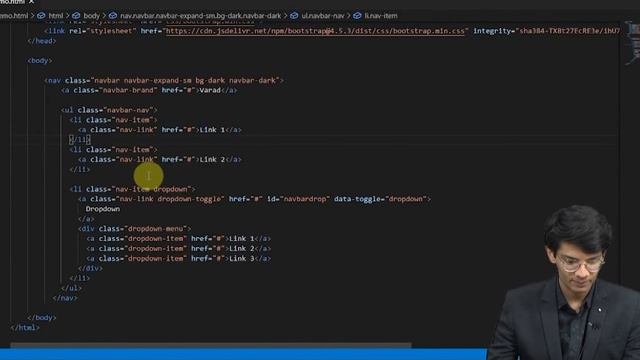Viewport: 640px width, 360px height.
Task: Click li.nav-item breadcrumb segment
Action: point(381,16)
